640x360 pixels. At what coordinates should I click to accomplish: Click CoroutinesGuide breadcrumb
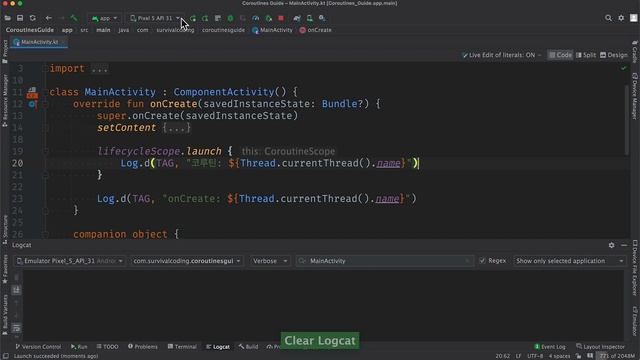click(29, 30)
